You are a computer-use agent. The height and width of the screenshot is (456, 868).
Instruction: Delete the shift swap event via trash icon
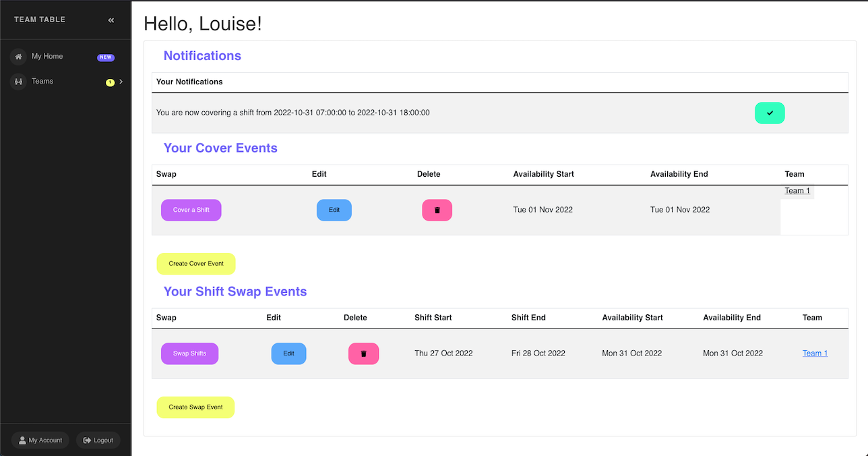(363, 353)
